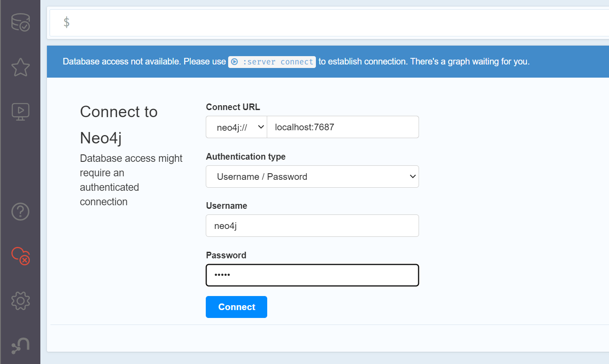Open the Browser Settings gear icon
The width and height of the screenshot is (609, 364).
(20, 300)
